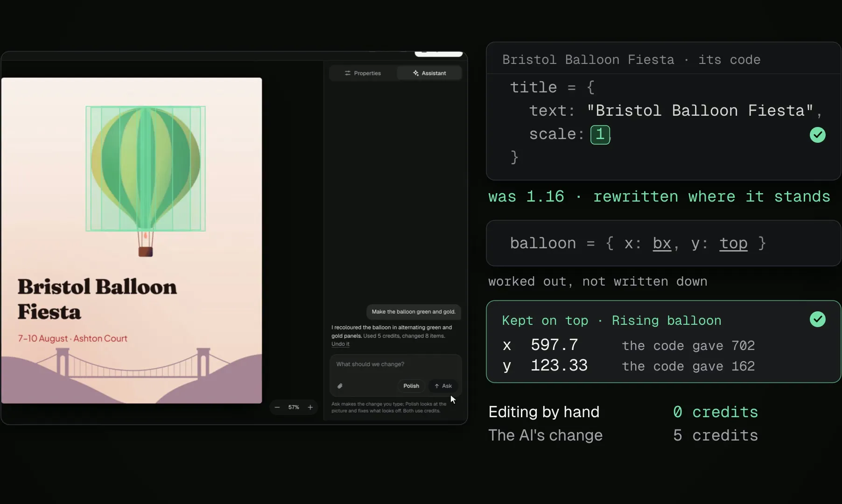This screenshot has height=504, width=842.
Task: Click the Ask button
Action: click(443, 386)
